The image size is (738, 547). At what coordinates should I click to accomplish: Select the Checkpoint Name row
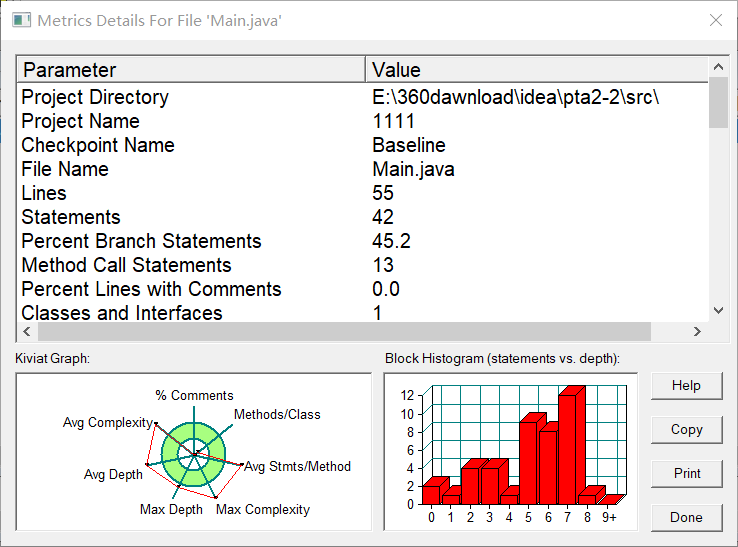click(362, 145)
